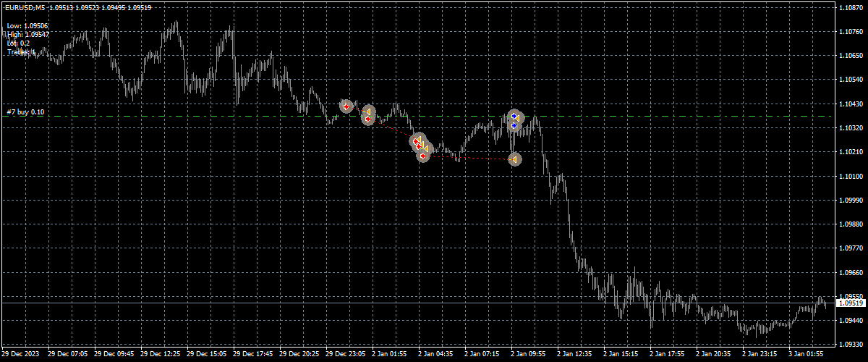Click the '29 Dec 2023' time axis label
The width and height of the screenshot is (868, 362).
click(x=20, y=355)
